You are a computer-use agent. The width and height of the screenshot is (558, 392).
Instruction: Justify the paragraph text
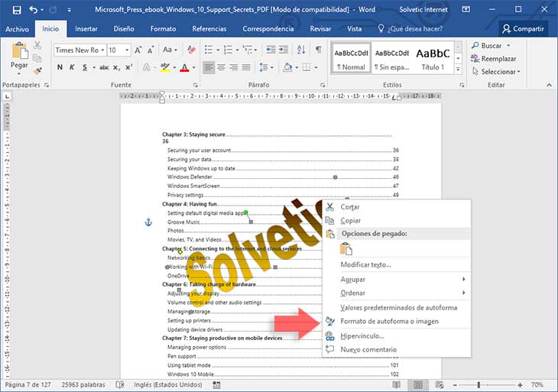pos(246,67)
